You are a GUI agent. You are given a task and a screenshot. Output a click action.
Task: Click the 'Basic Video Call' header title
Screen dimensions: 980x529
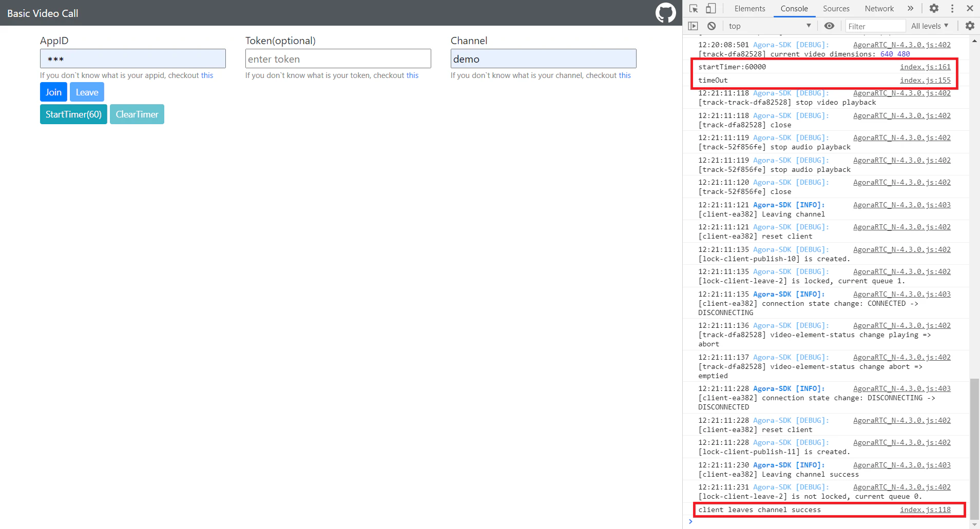tap(43, 13)
